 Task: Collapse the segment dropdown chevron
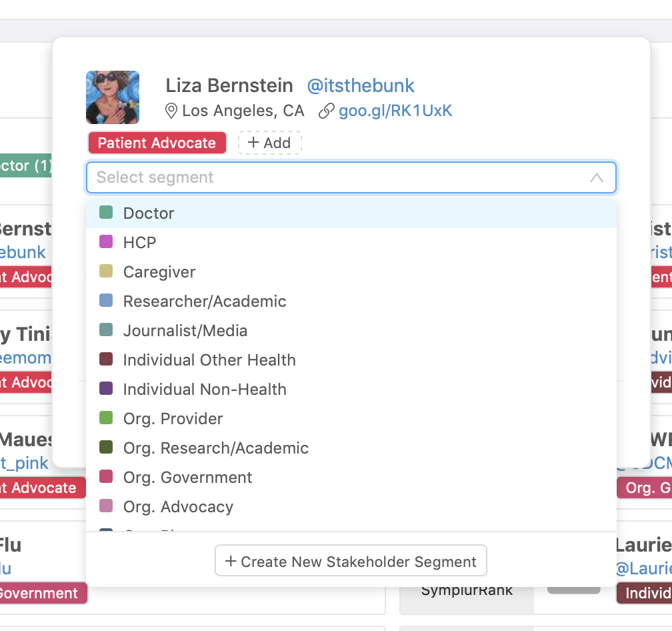[x=596, y=177]
